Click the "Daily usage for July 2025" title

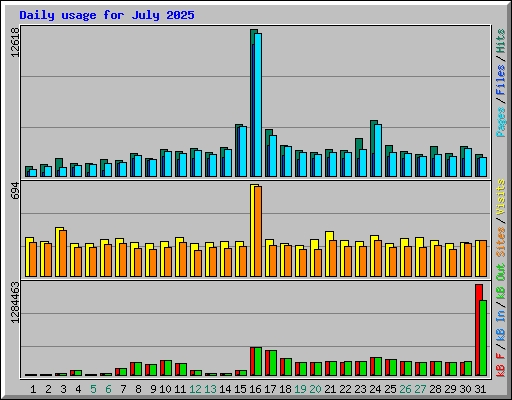(107, 15)
